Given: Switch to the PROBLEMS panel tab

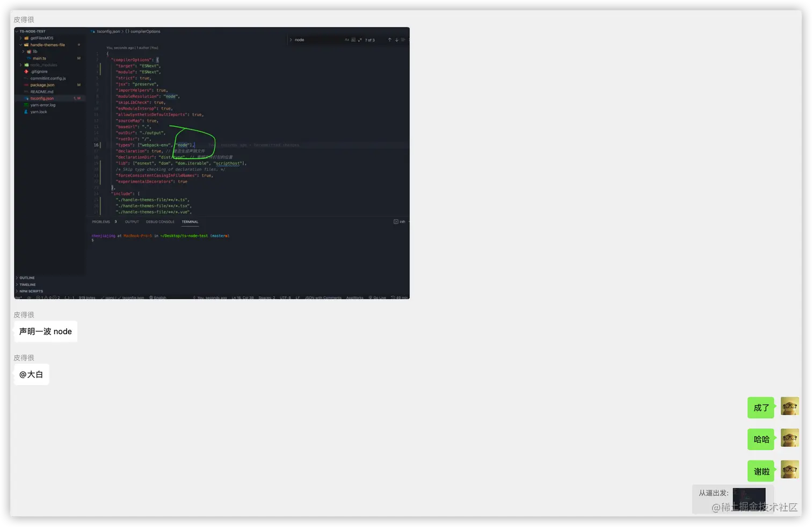Looking at the screenshot, I should click(101, 222).
